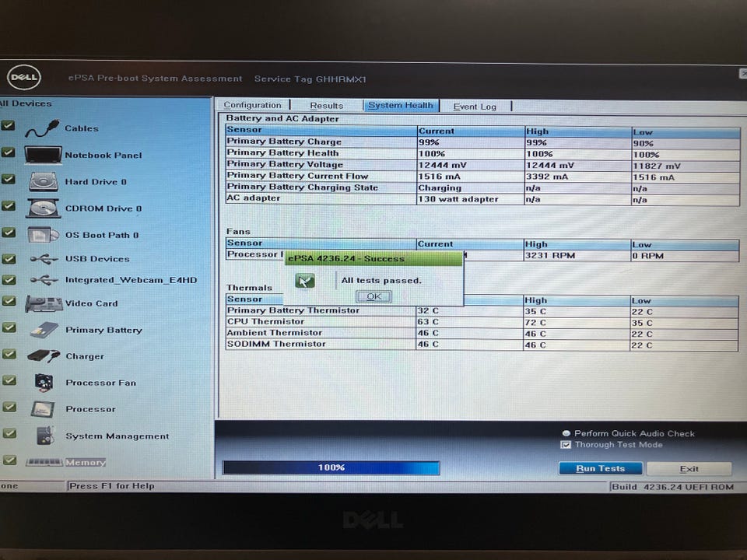
Task: Click the Exit button
Action: (689, 469)
